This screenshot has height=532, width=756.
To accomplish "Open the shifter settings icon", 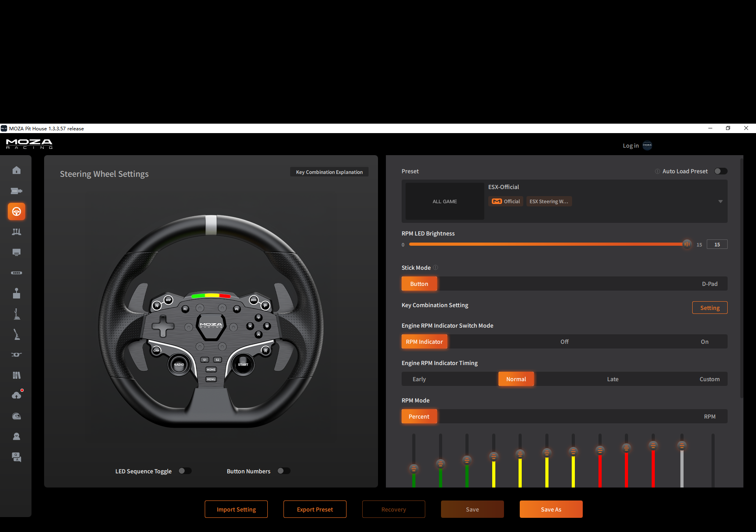I will [x=16, y=293].
